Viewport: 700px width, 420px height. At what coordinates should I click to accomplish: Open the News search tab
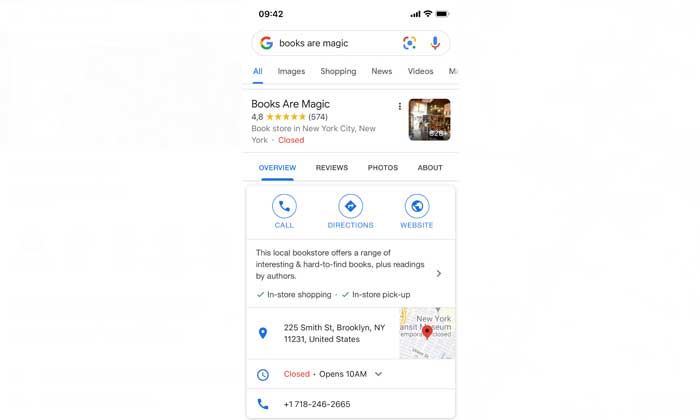pyautogui.click(x=382, y=71)
